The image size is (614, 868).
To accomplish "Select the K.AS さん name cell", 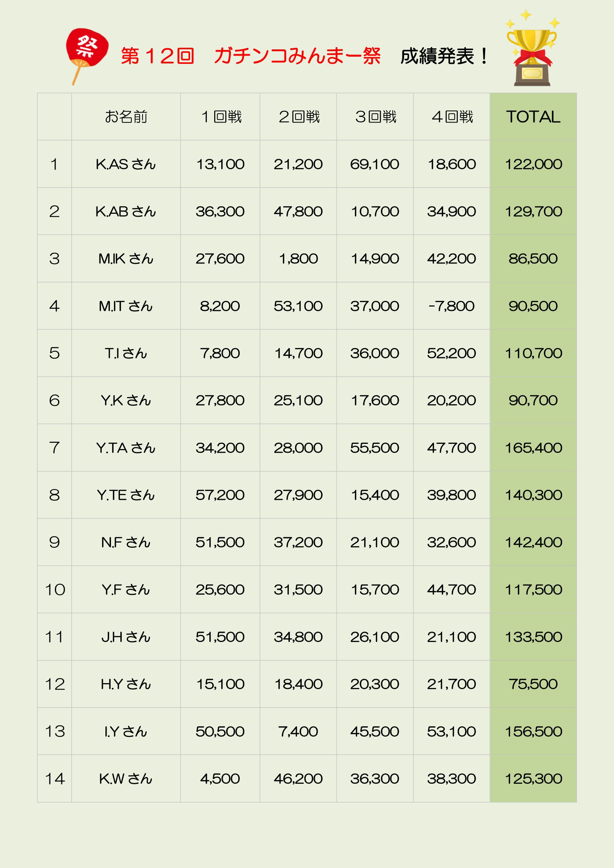I will pos(126,164).
